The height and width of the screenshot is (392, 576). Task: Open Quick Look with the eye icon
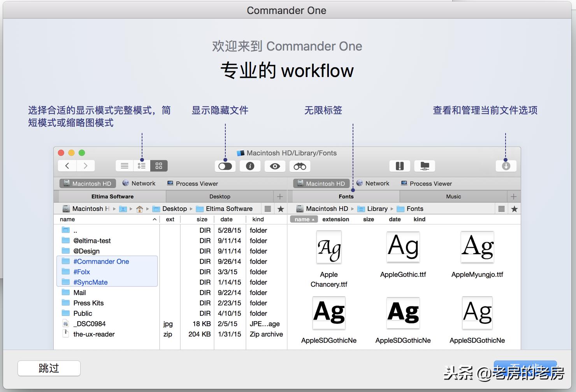pos(275,166)
